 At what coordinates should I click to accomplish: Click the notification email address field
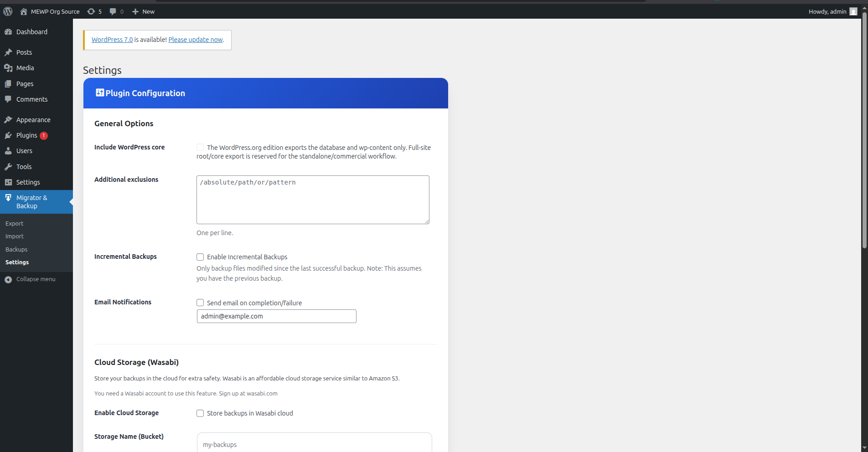point(277,316)
